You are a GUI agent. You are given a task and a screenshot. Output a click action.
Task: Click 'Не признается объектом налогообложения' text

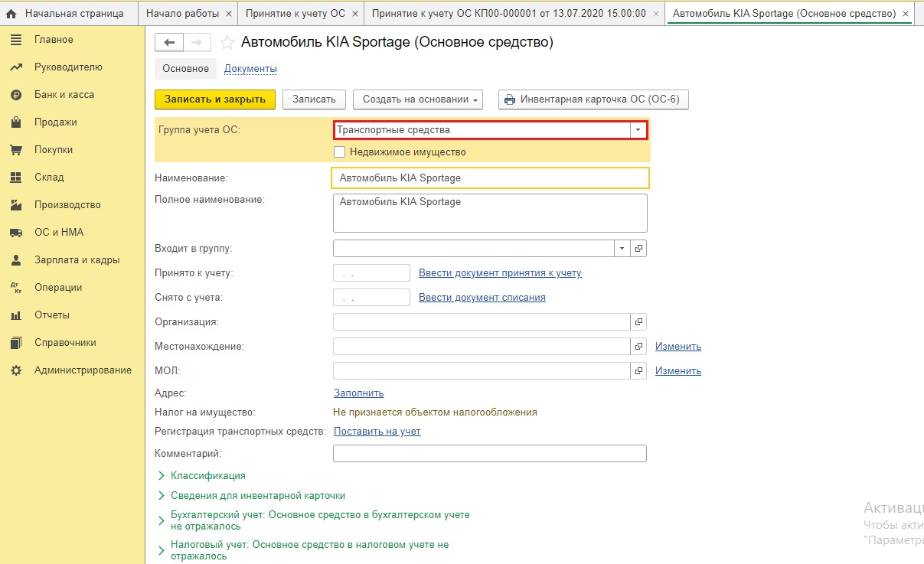click(x=436, y=412)
